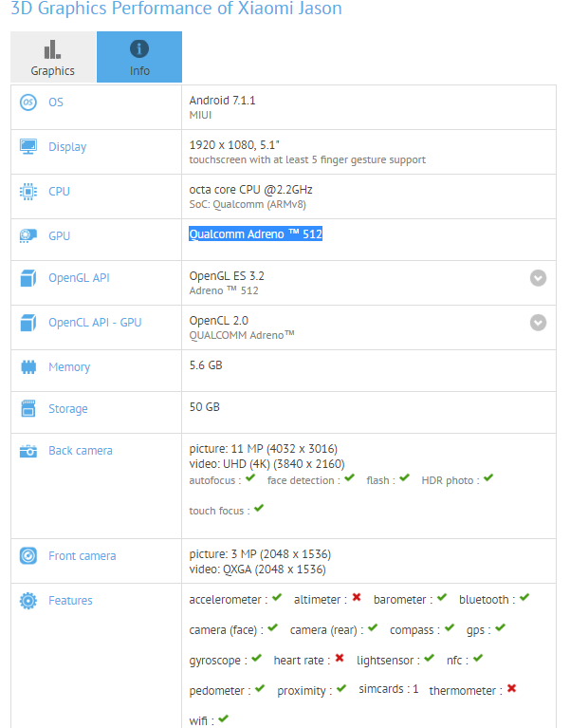Viewport: 570px width, 728px height.
Task: Click the Android 7.1.1 value
Action: pyautogui.click(x=222, y=101)
